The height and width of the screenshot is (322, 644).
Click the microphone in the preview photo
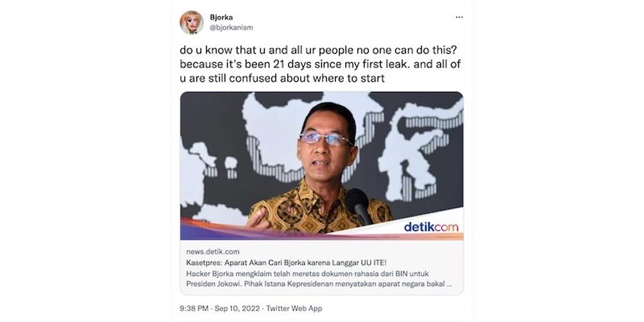point(359,206)
